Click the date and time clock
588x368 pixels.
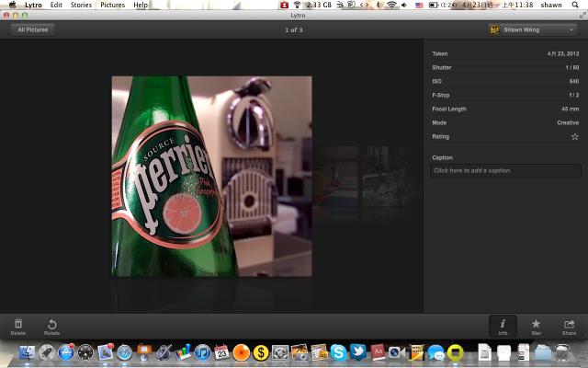coord(497,5)
